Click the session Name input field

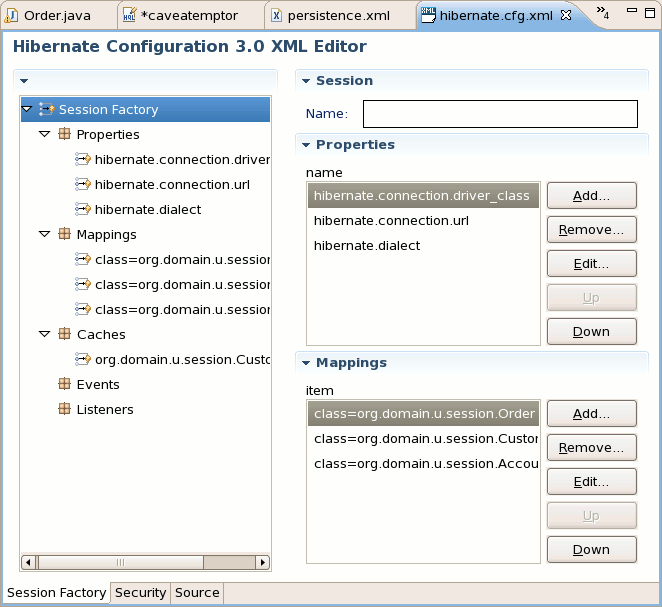pos(500,114)
